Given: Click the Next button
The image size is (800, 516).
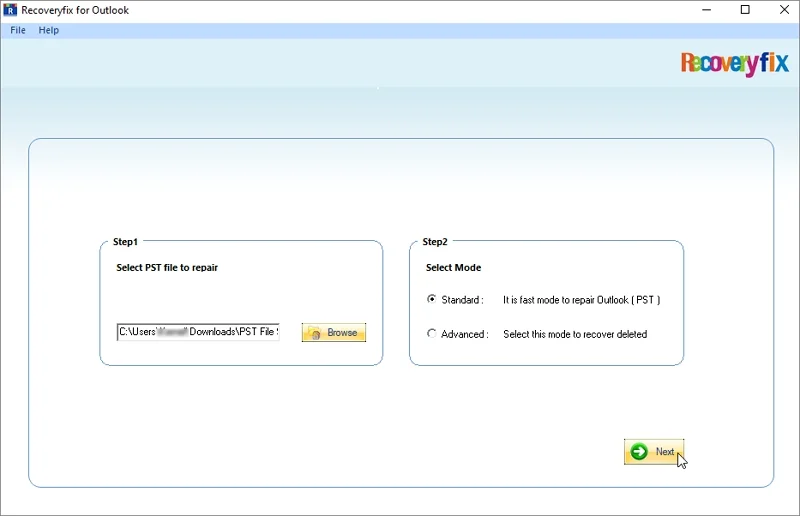Looking at the screenshot, I should click(x=654, y=452).
